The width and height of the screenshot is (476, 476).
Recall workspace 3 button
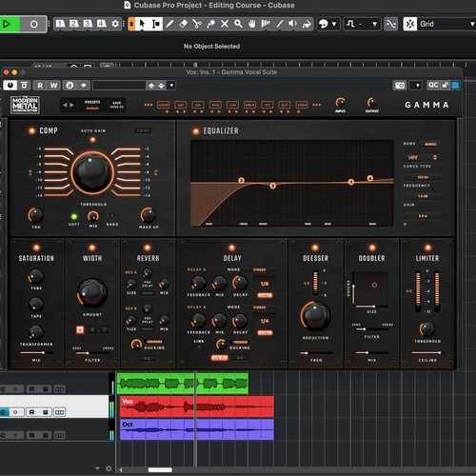point(88,24)
